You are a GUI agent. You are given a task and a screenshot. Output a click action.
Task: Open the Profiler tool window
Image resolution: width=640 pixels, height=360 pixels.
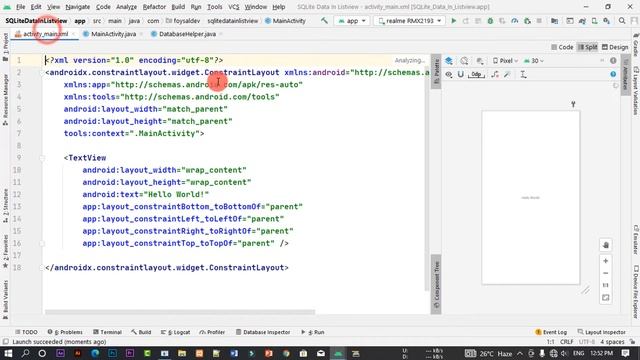pyautogui.click(x=212, y=332)
